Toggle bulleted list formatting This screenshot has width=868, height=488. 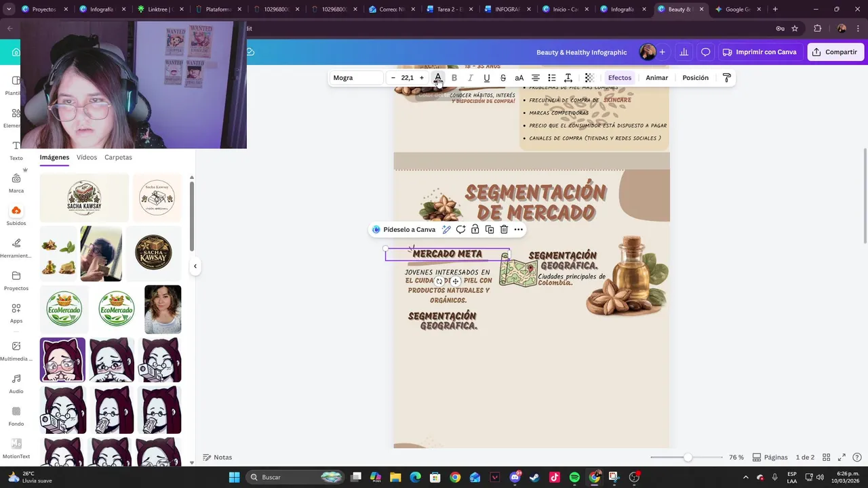(552, 78)
